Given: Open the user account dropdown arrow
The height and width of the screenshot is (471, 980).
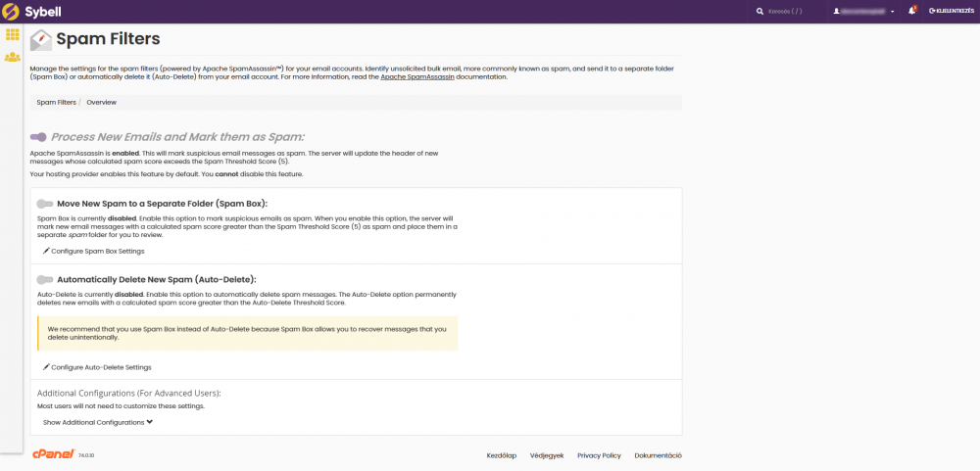Looking at the screenshot, I should [893, 12].
